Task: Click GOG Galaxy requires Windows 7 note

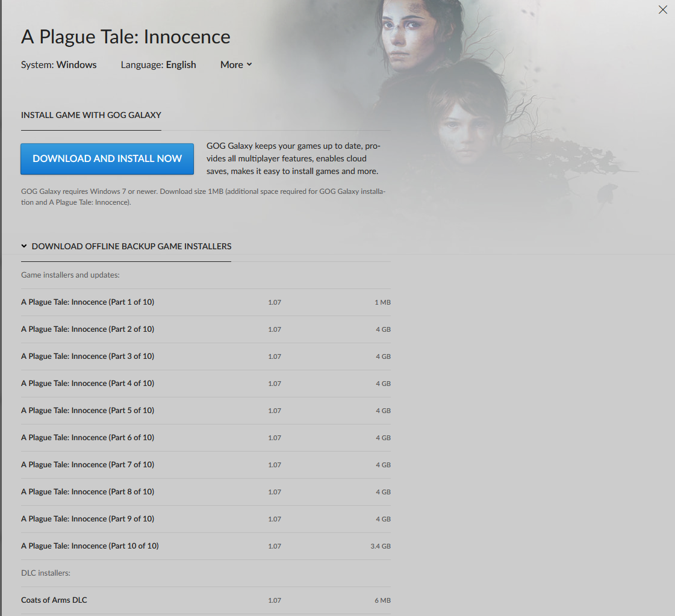Action: [x=203, y=197]
